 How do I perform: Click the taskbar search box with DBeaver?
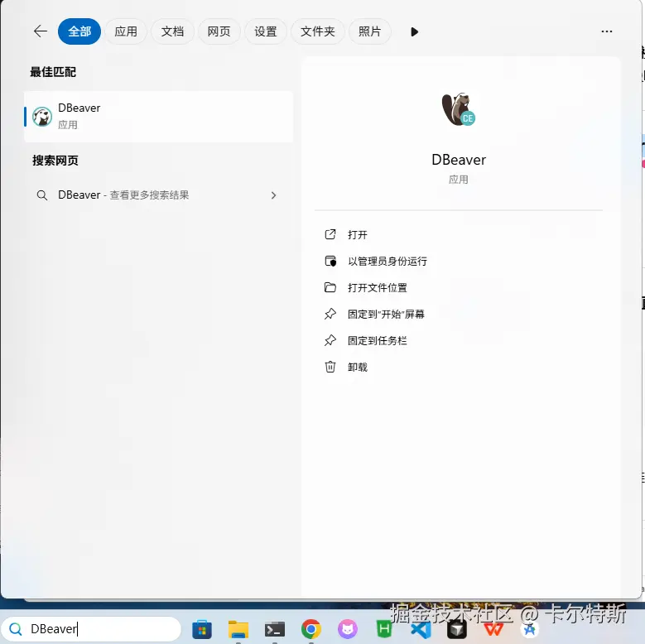coord(91,629)
